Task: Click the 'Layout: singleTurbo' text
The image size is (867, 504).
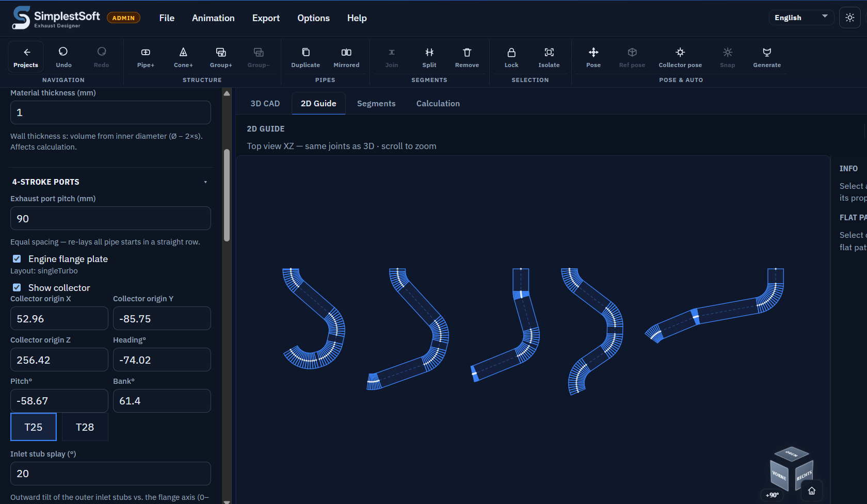Action: [x=44, y=271]
